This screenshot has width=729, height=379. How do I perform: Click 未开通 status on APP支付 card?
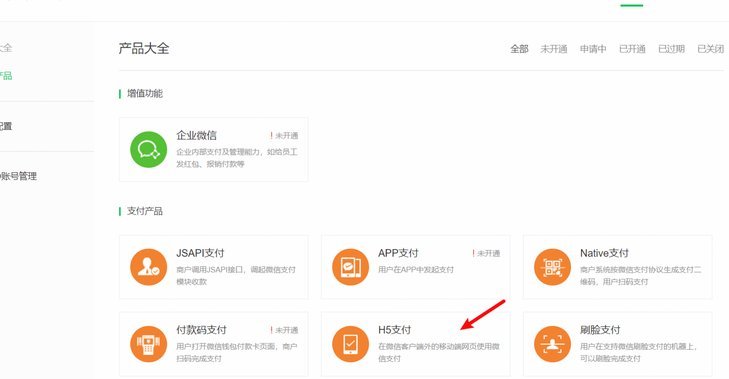[x=486, y=253]
